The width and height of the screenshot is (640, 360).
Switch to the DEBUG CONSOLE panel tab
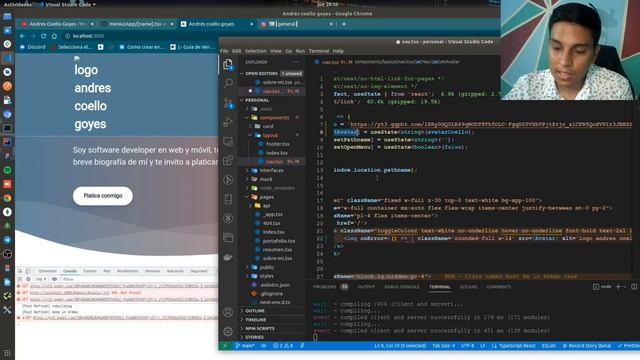pyautogui.click(x=402, y=287)
